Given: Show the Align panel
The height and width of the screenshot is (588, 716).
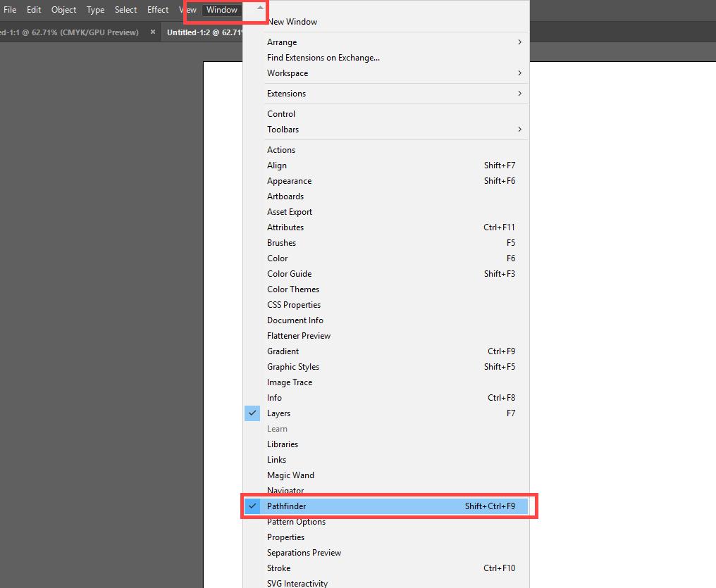Looking at the screenshot, I should [277, 165].
